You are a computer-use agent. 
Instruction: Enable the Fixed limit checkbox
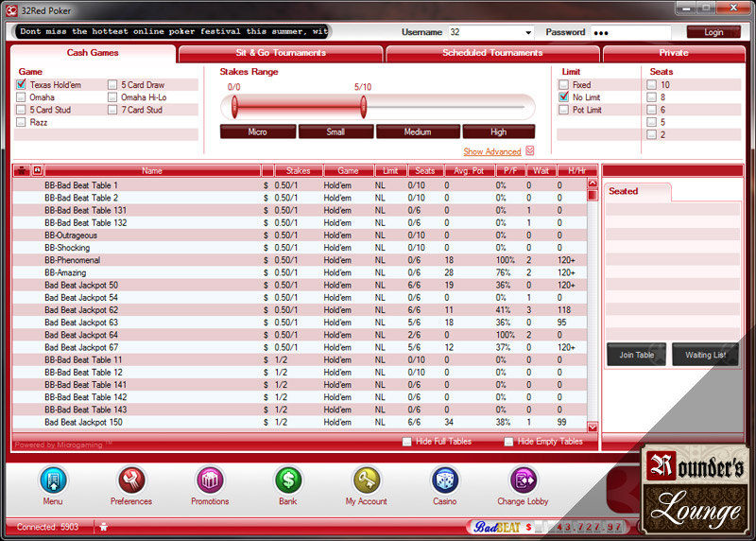[563, 84]
